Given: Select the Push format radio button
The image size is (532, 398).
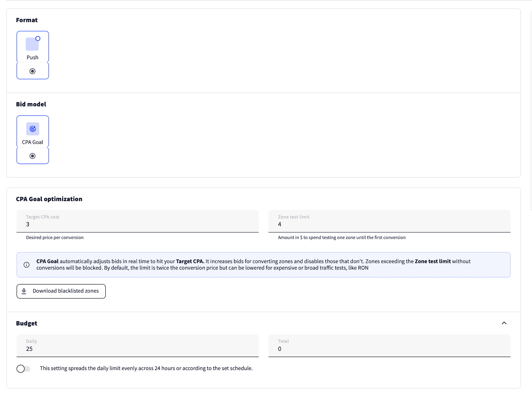Looking at the screenshot, I should [33, 71].
